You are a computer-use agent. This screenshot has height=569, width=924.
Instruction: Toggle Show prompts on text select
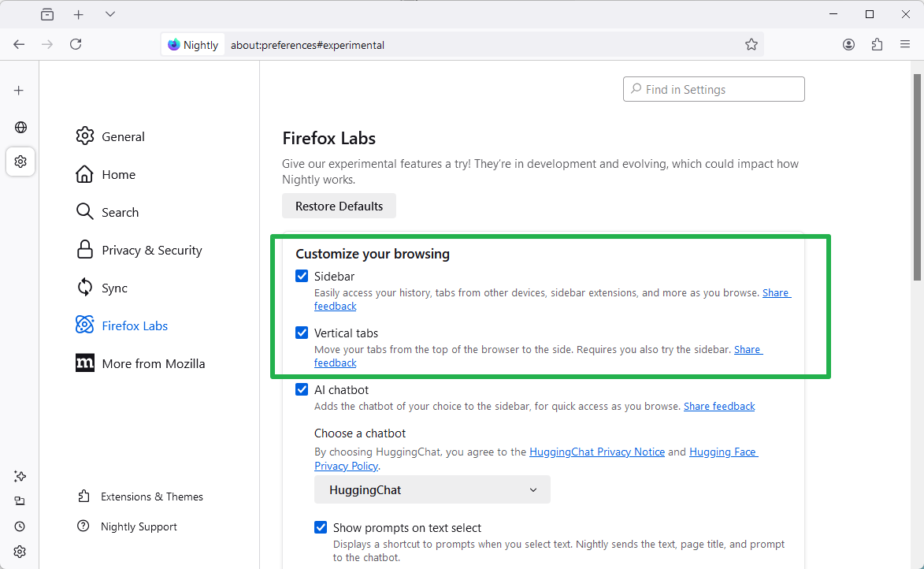pyautogui.click(x=321, y=527)
